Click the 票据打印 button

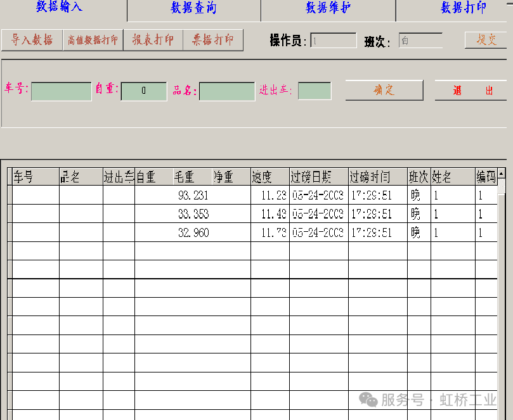pyautogui.click(x=212, y=41)
